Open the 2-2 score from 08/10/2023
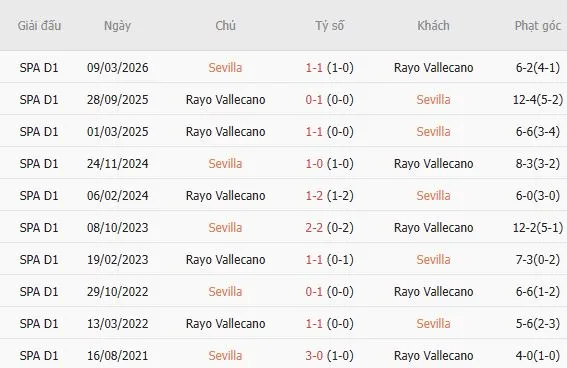The height and width of the screenshot is (368, 567). (314, 227)
